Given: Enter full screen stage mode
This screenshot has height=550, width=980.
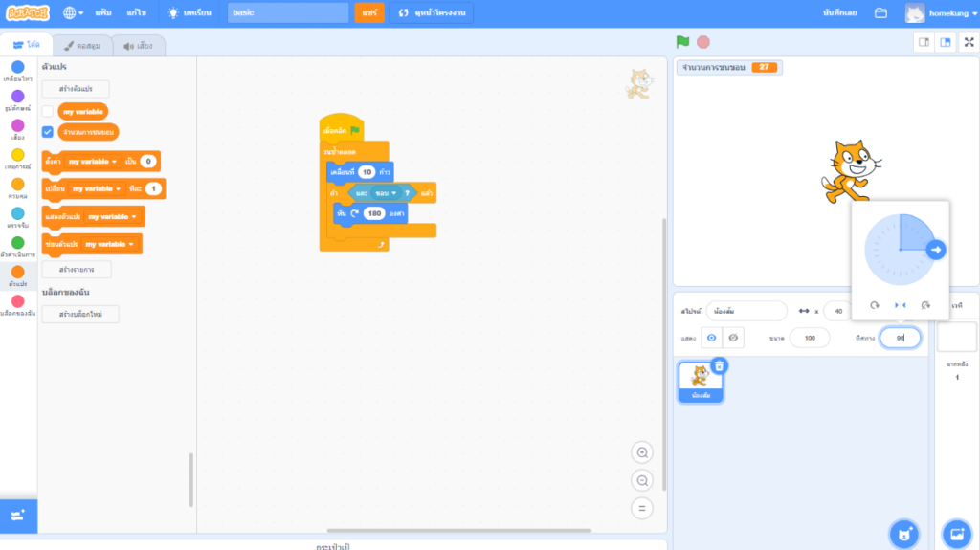Looking at the screenshot, I should coord(969,42).
